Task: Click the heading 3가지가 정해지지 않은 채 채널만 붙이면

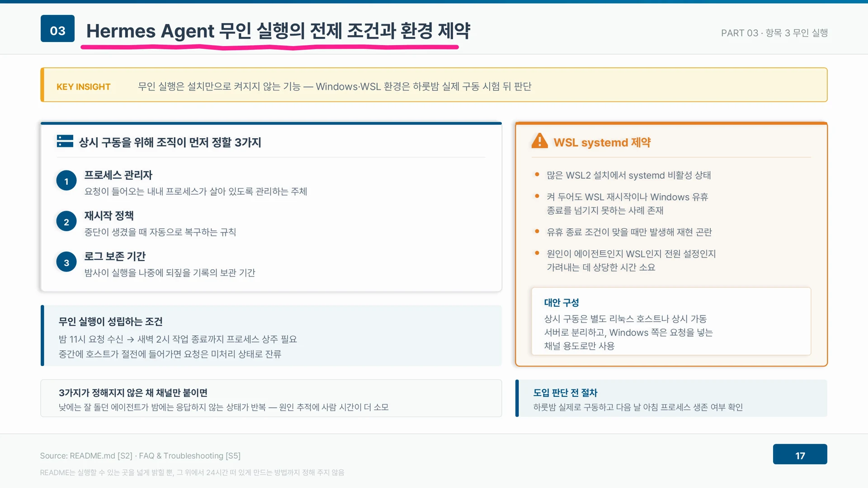Action: (133, 393)
